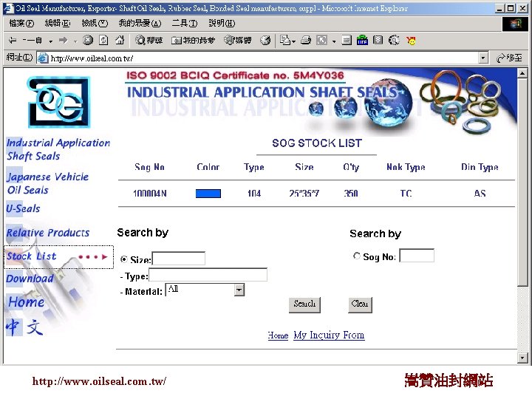
Task: Open the Home link at page bottom
Action: pyautogui.click(x=278, y=335)
